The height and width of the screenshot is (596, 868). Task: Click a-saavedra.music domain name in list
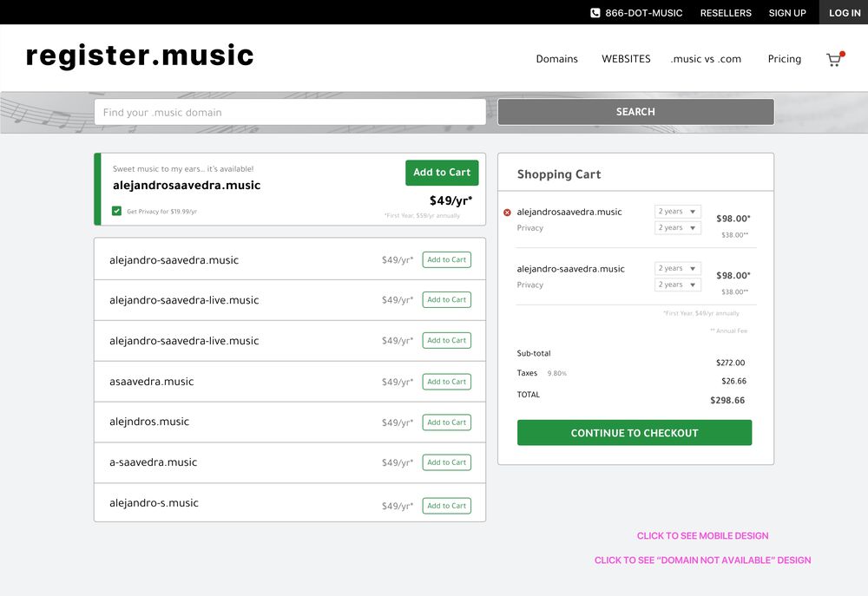(x=154, y=462)
